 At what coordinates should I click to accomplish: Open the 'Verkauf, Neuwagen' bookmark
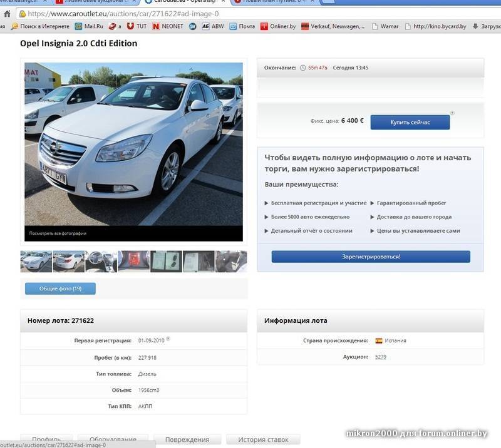point(333,26)
